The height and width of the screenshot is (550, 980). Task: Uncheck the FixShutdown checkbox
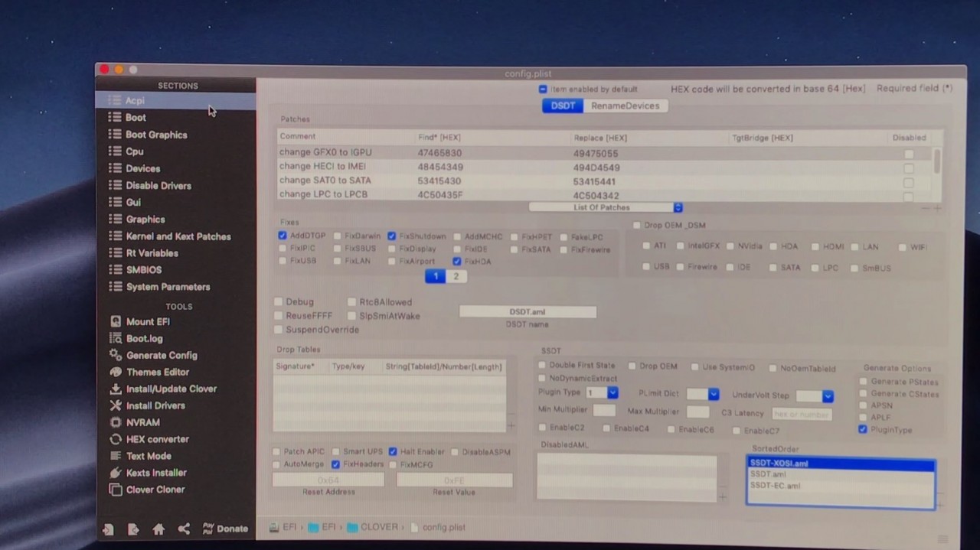pyautogui.click(x=392, y=236)
